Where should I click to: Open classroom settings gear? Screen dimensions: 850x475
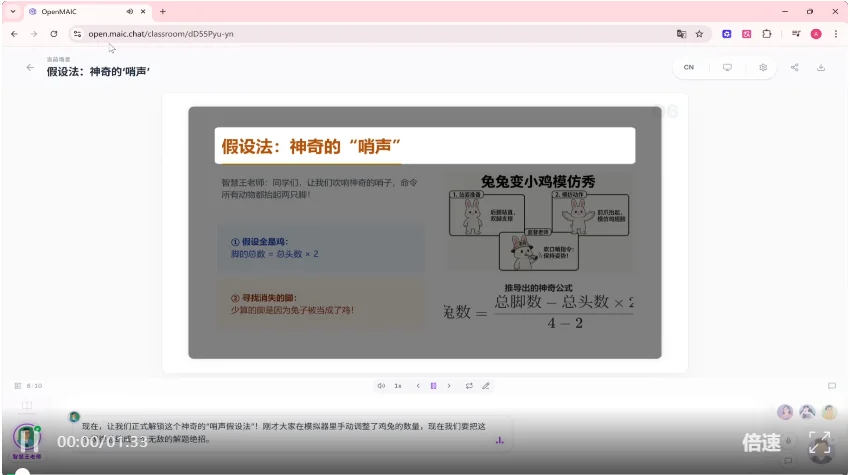coord(763,67)
